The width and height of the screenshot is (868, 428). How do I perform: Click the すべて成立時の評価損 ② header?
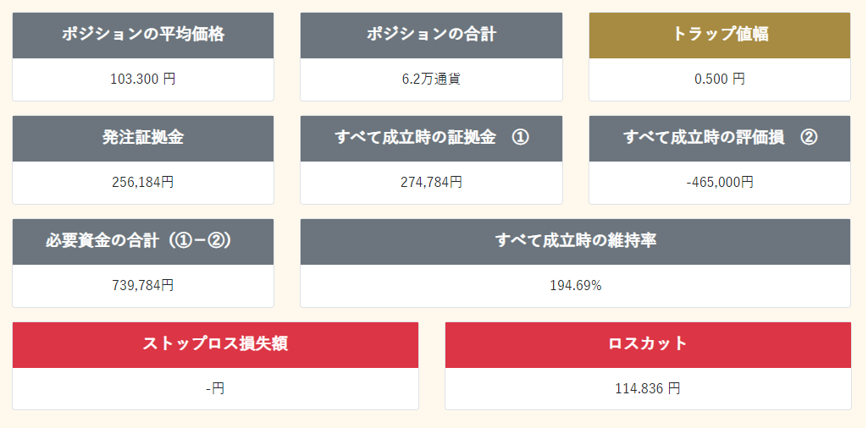click(x=720, y=138)
